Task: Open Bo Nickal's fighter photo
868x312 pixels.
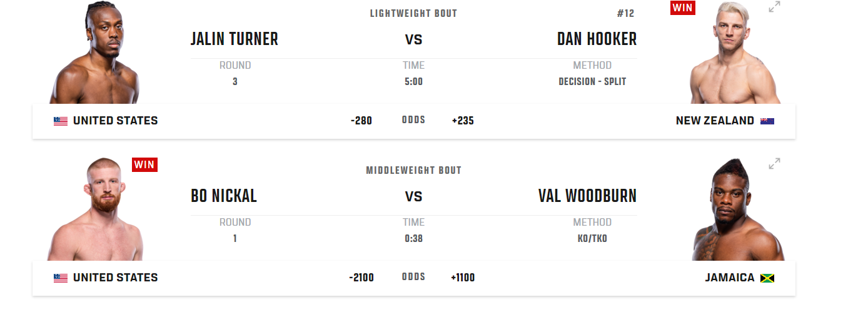Action: click(95, 209)
